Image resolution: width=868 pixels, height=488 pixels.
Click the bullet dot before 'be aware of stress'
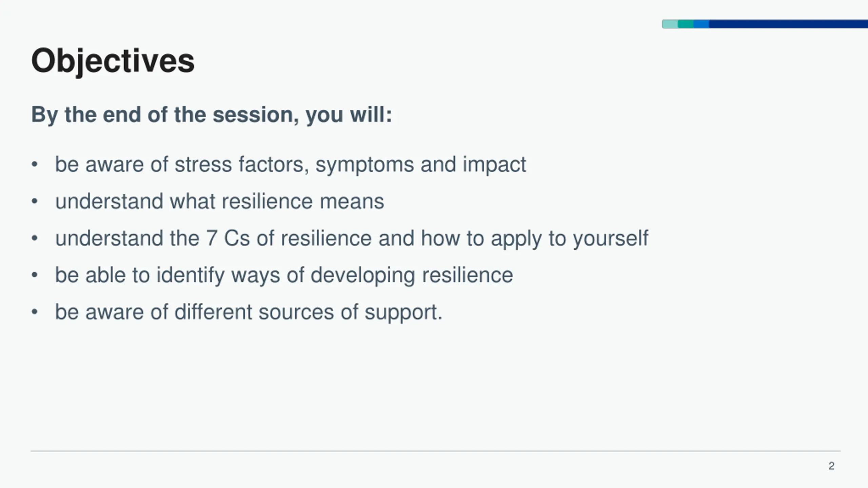(34, 165)
